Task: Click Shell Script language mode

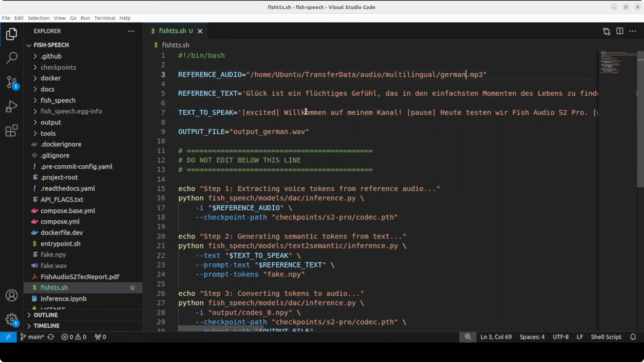Action: tap(606, 337)
